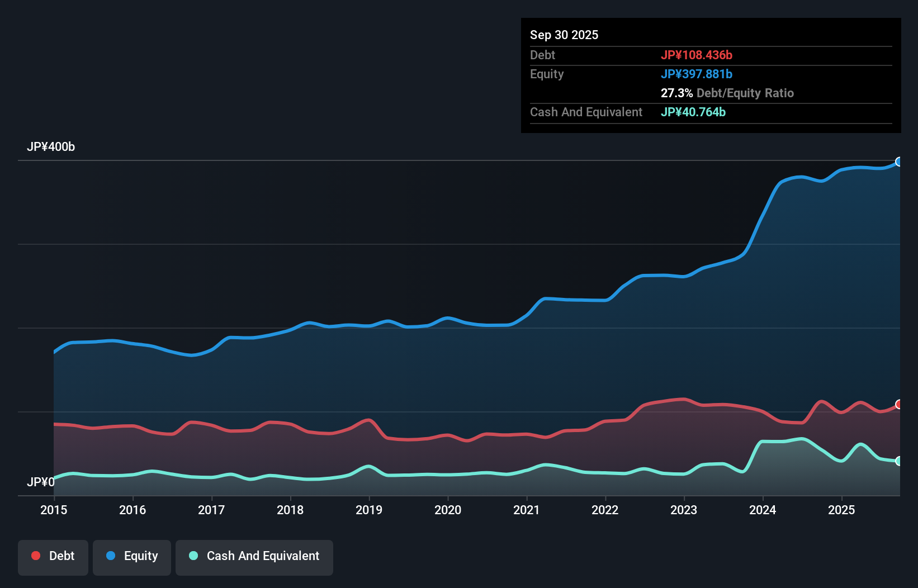Click the JP¥400b axis gridline label

point(51,147)
